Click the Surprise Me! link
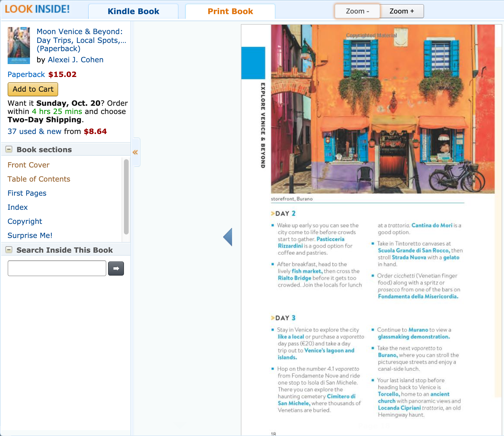This screenshot has height=436, width=504. point(30,235)
